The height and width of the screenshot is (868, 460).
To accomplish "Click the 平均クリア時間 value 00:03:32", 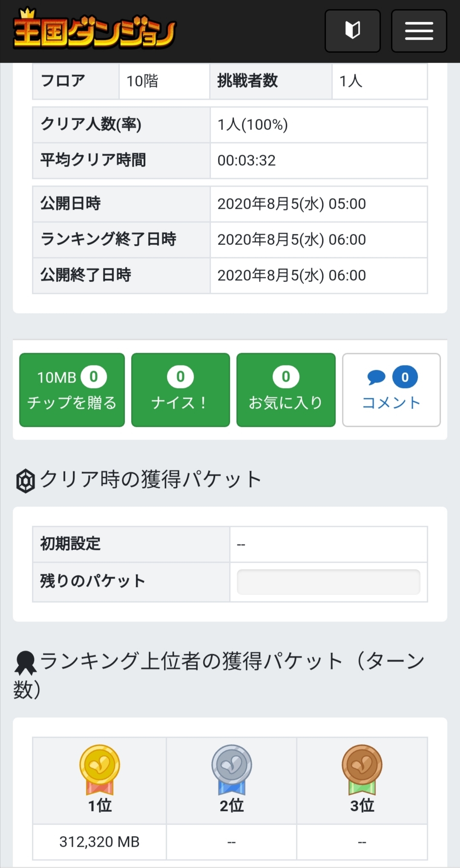I will pyautogui.click(x=247, y=161).
